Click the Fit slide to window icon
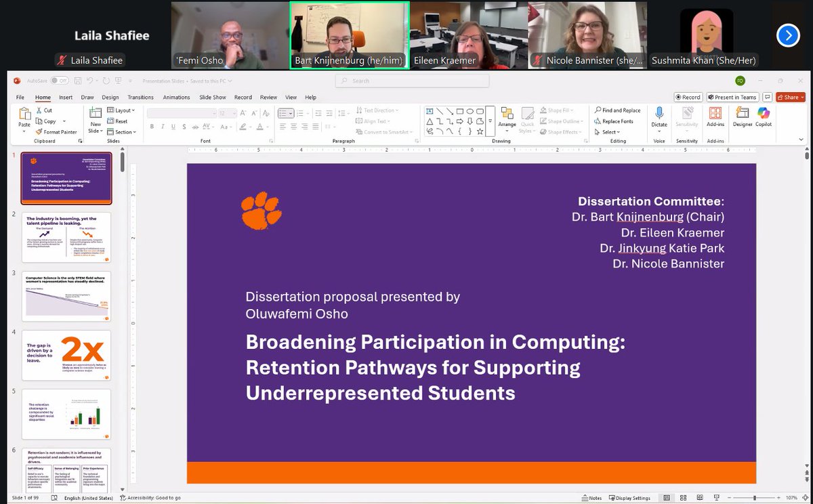 [x=806, y=498]
